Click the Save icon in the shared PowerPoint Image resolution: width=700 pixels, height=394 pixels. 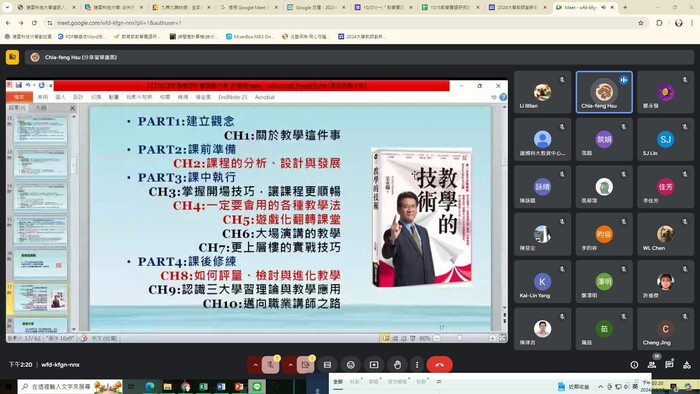(x=19, y=85)
